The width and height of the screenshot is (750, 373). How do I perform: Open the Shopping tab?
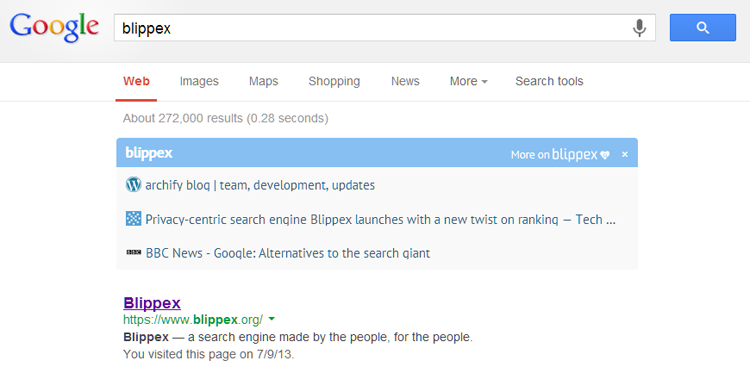point(334,81)
